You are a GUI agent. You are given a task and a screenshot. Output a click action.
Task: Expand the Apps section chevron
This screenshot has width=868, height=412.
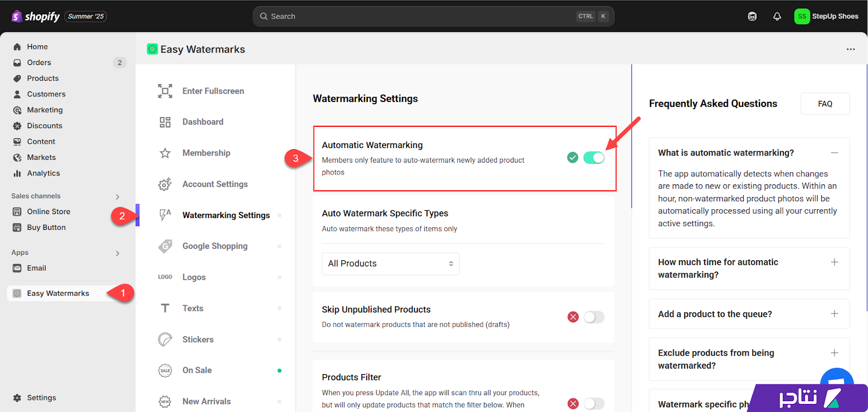coord(118,253)
